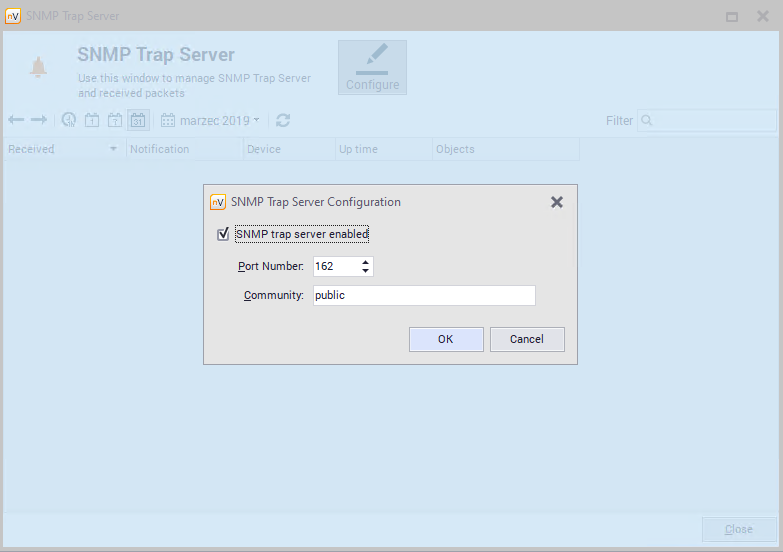Click the forward arrow in the toolbar
This screenshot has height=552, width=783.
coord(39,120)
